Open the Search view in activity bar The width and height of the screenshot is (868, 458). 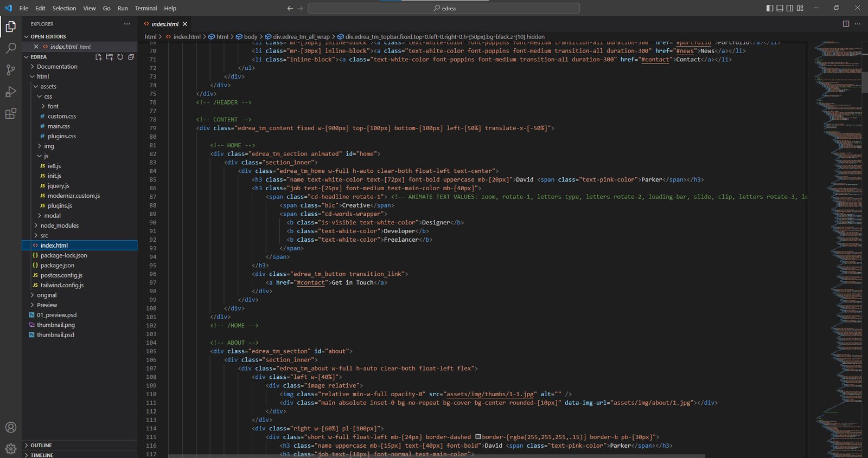pos(11,48)
